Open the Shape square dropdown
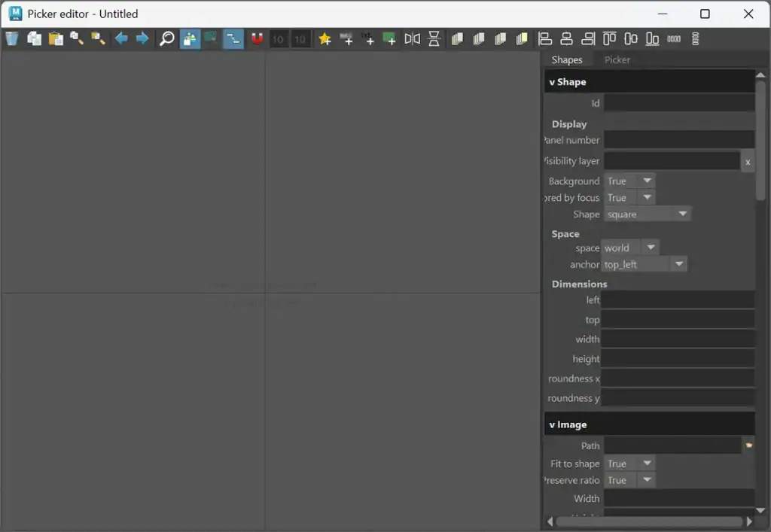 [x=647, y=214]
